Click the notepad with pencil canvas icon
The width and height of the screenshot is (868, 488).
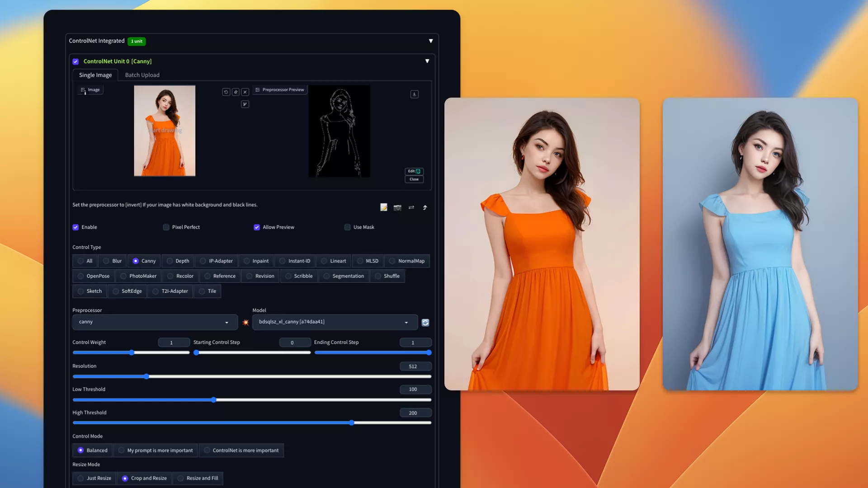click(384, 207)
